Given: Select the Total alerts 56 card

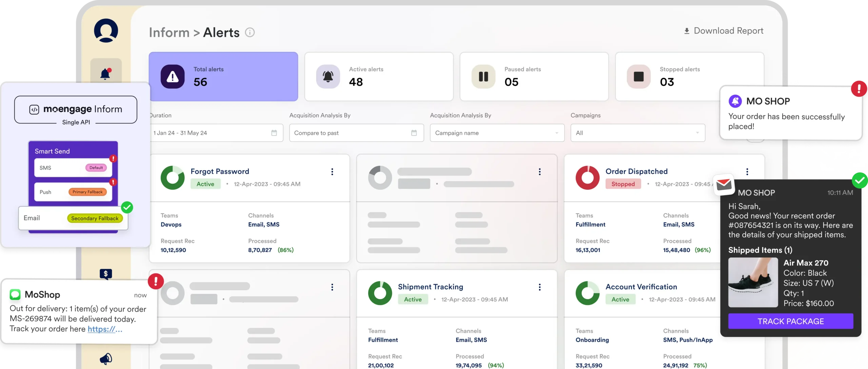Looking at the screenshot, I should point(223,76).
